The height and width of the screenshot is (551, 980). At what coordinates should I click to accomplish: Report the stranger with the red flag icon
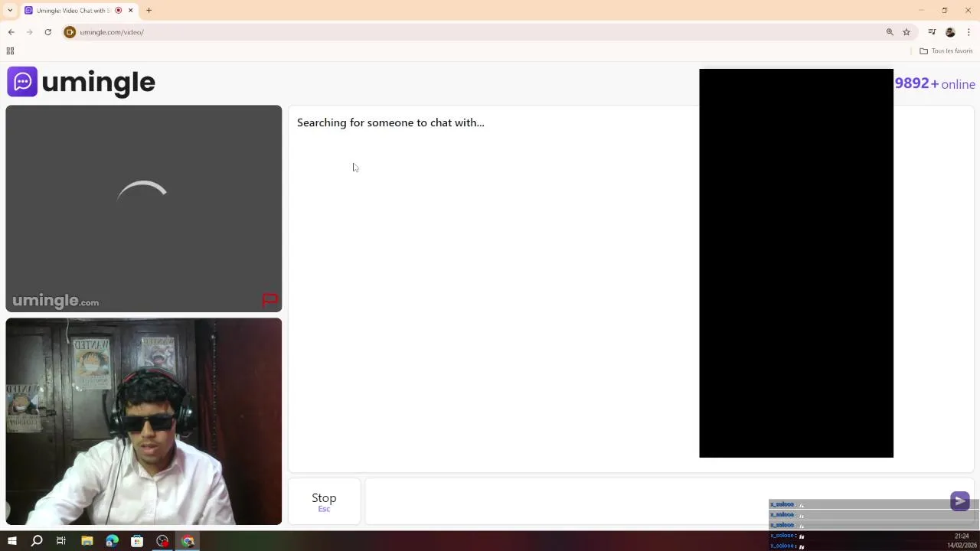269,300
